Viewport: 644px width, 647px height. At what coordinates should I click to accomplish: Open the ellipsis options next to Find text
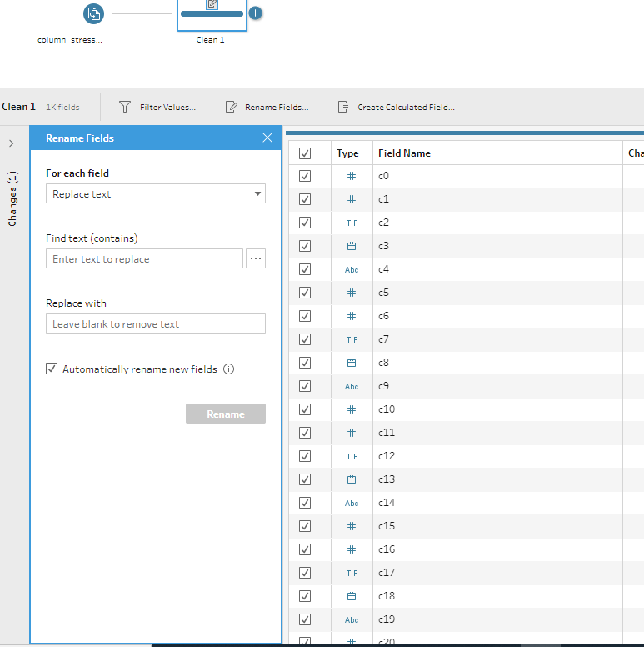tap(256, 258)
